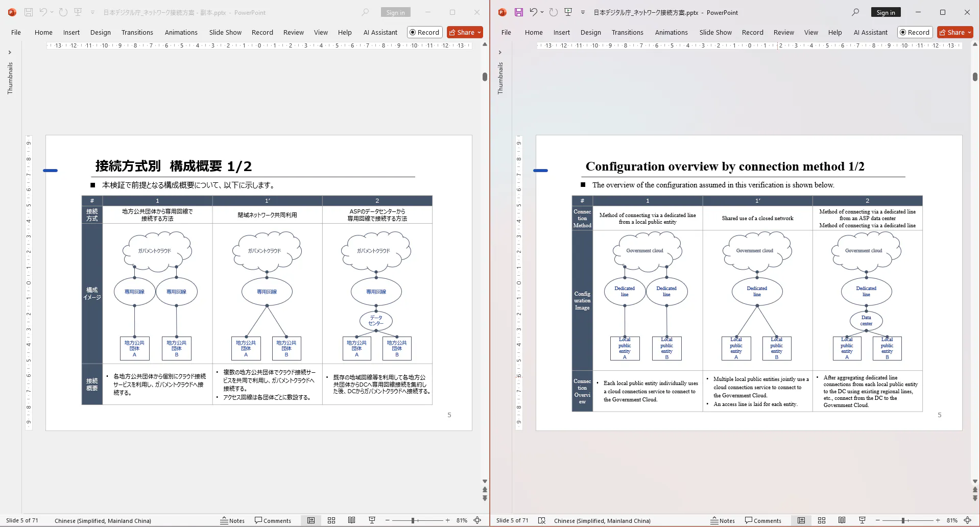Click Save icon in left PowerPoint window

point(29,12)
